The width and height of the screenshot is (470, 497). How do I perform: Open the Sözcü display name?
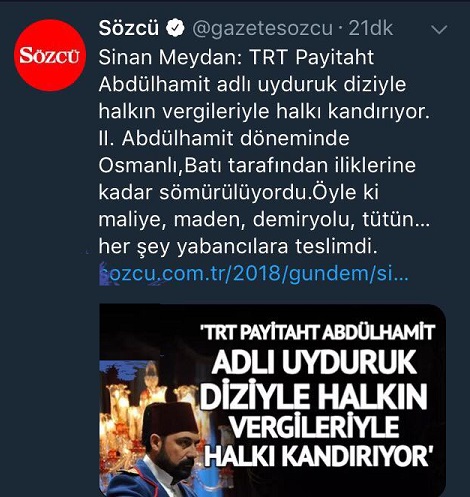129,28
